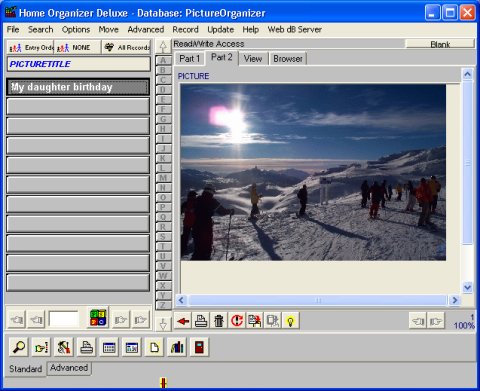Click the grayed-out document icon next to lightbulb
The height and width of the screenshot is (391, 480).
[x=273, y=321]
